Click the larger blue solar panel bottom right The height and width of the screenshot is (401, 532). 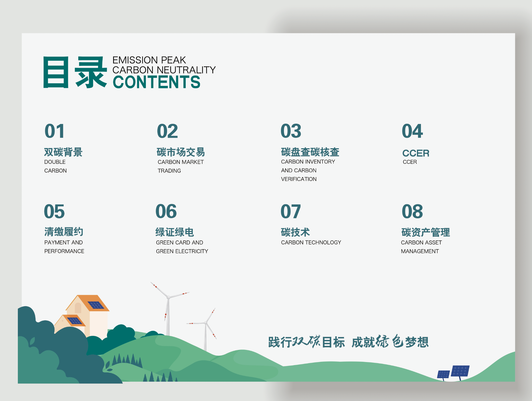pos(460,371)
